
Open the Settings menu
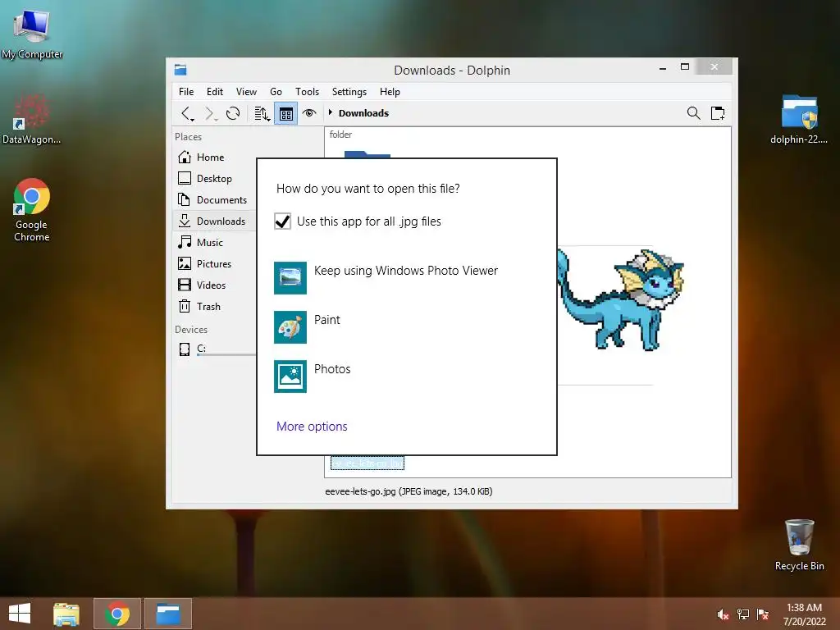pos(349,92)
